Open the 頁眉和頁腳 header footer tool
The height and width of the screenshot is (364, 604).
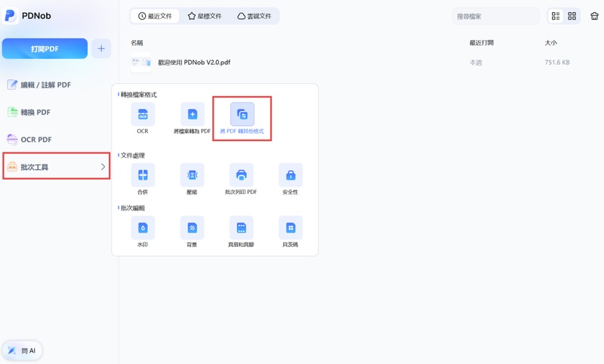(242, 228)
